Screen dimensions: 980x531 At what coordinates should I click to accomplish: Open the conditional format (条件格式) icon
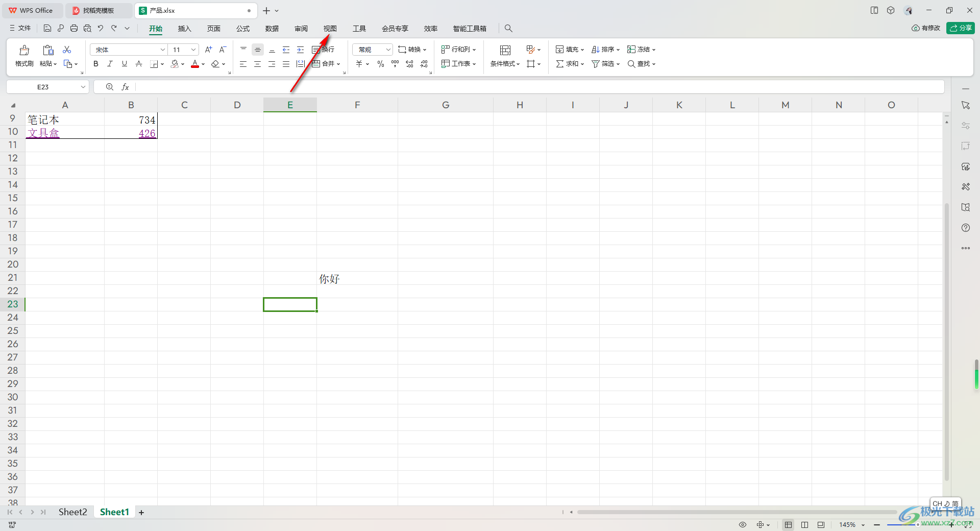505,50
